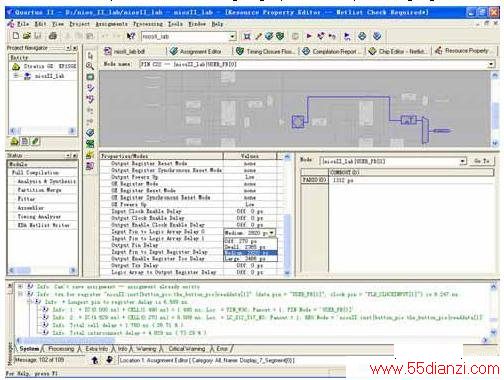The width and height of the screenshot is (504, 380).
Task: Open the Assignments menu
Action: pyautogui.click(x=111, y=24)
